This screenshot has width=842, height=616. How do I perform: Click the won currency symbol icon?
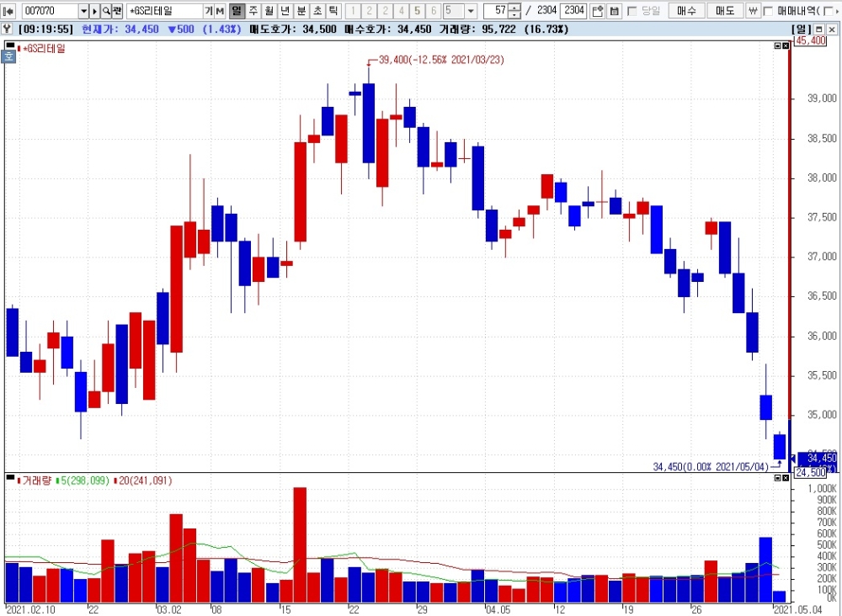753,11
